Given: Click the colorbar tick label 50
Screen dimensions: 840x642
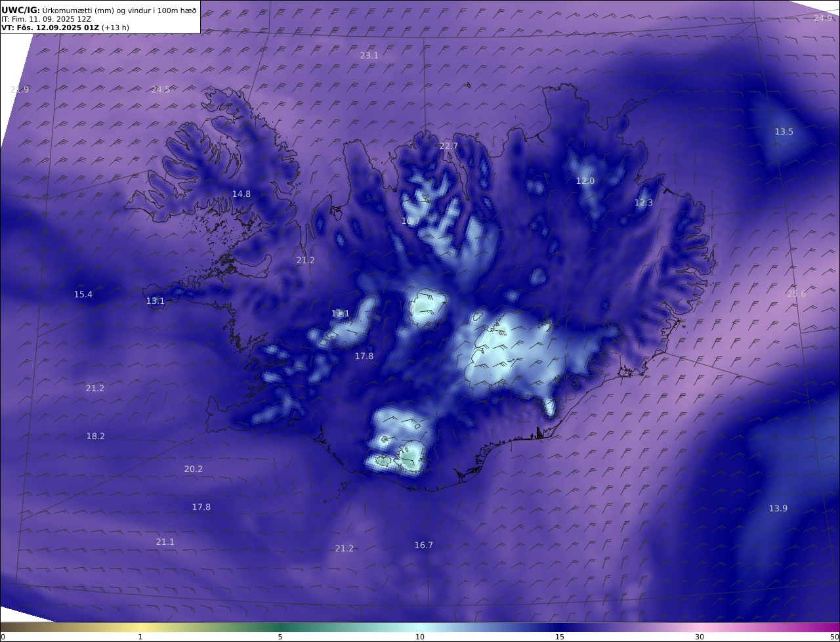Looking at the screenshot, I should (x=835, y=636).
